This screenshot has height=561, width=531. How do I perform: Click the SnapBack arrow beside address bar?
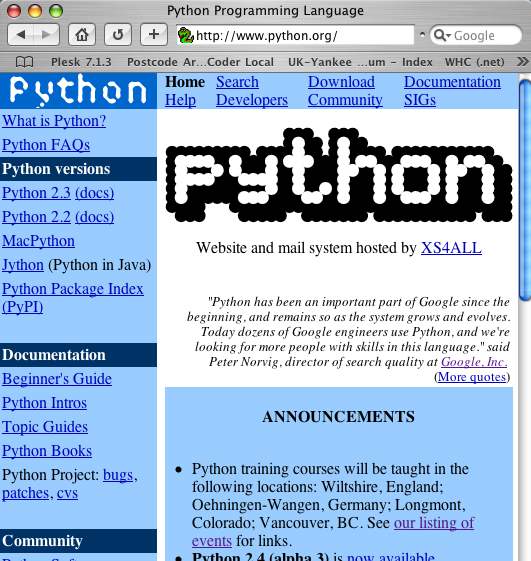point(422,35)
